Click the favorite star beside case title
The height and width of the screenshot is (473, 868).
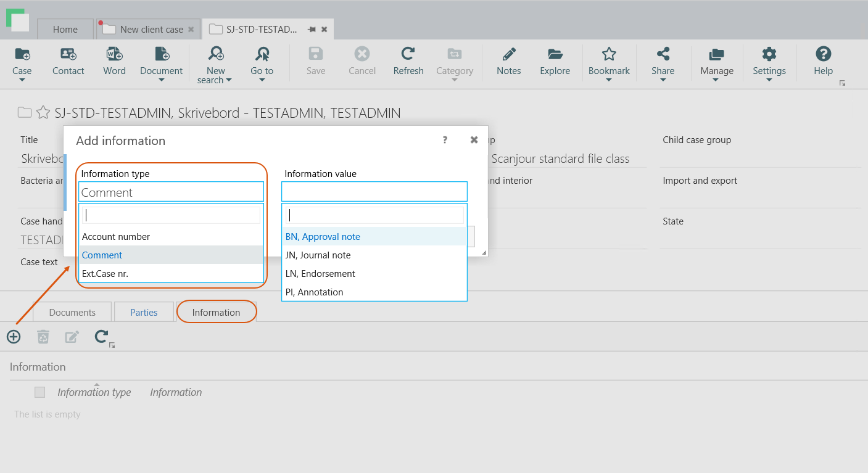click(x=43, y=112)
